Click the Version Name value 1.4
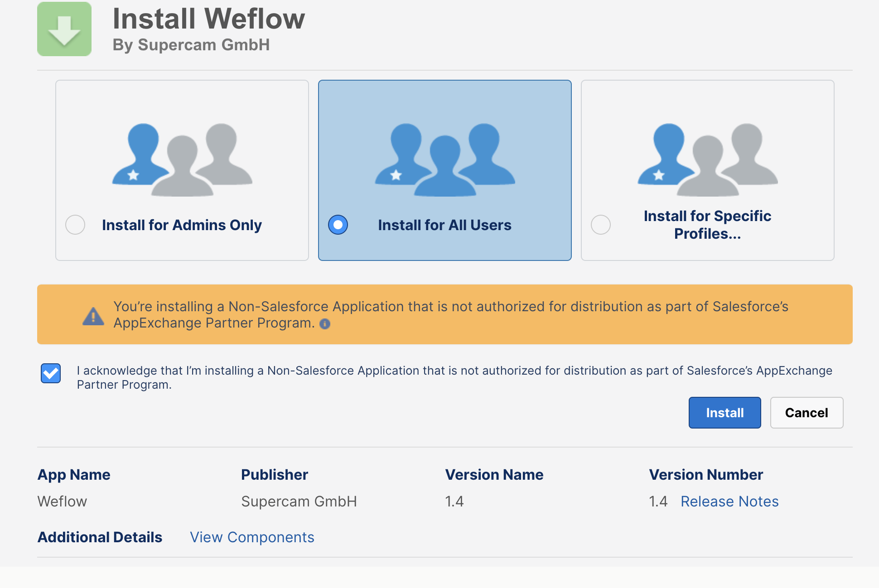This screenshot has width=879, height=588. click(x=454, y=501)
